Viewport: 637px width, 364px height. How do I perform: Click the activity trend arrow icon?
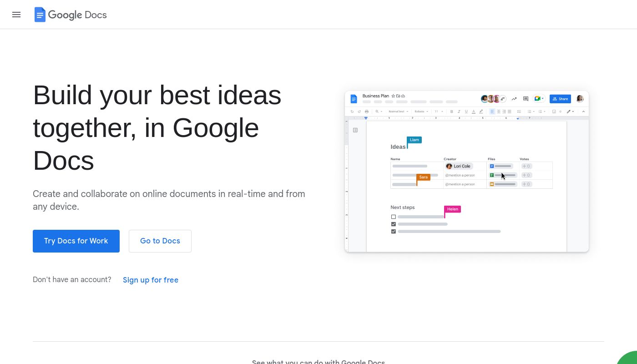point(514,99)
